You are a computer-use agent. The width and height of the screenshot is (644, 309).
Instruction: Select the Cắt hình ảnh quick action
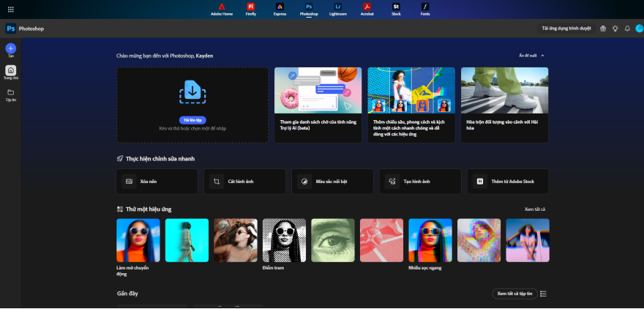[x=244, y=181]
